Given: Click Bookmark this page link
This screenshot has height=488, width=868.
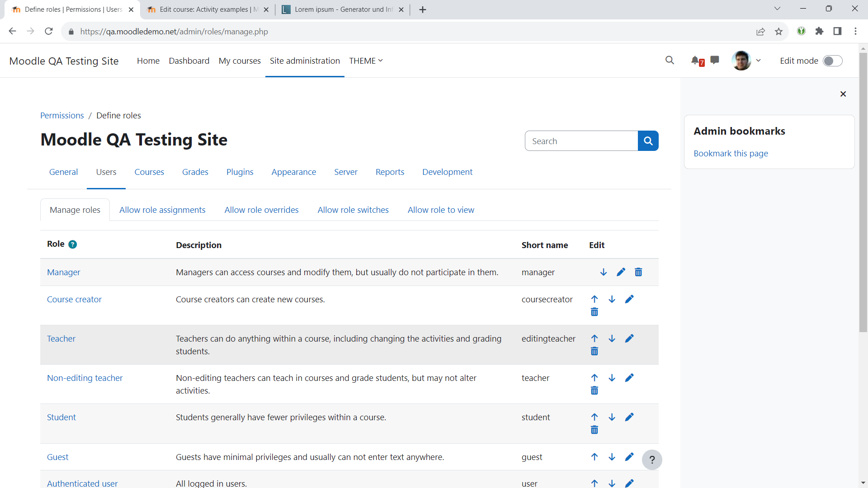Looking at the screenshot, I should pos(731,153).
